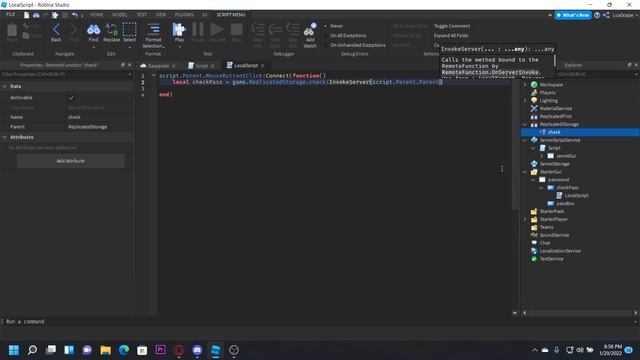Open the FILE menu
The height and width of the screenshot is (360, 640).
(10, 14)
